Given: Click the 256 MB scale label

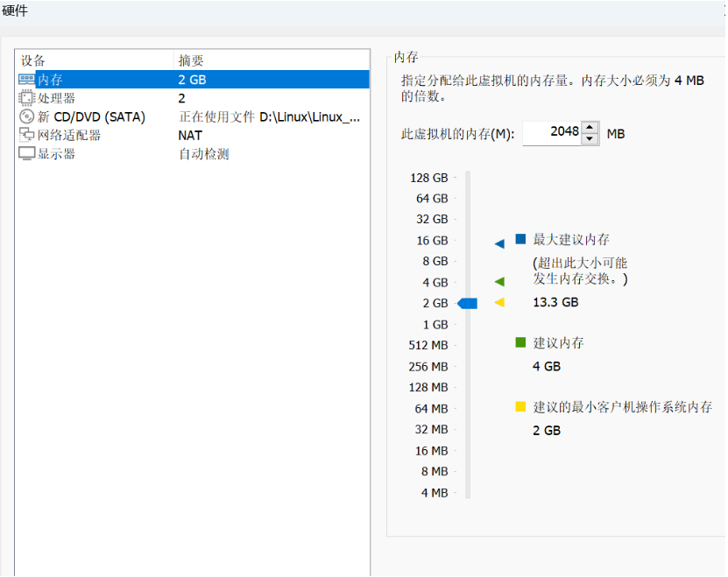Looking at the screenshot, I should [x=428, y=367].
